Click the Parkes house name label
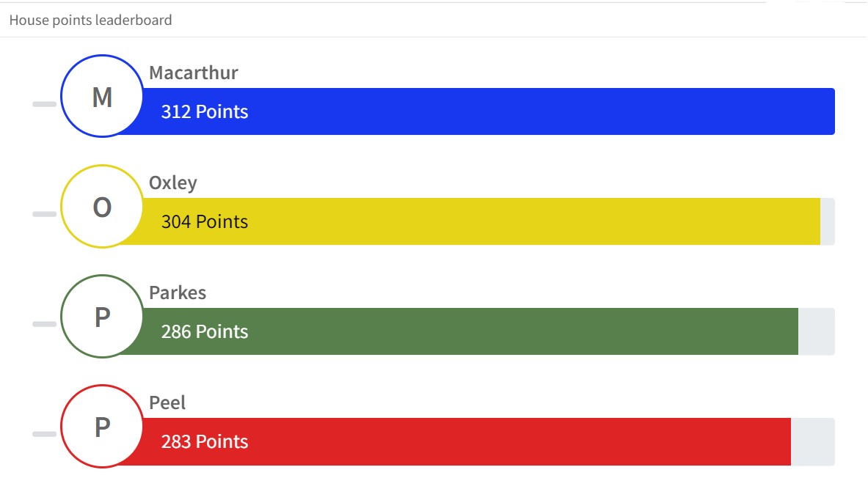868x489 pixels. [x=177, y=293]
